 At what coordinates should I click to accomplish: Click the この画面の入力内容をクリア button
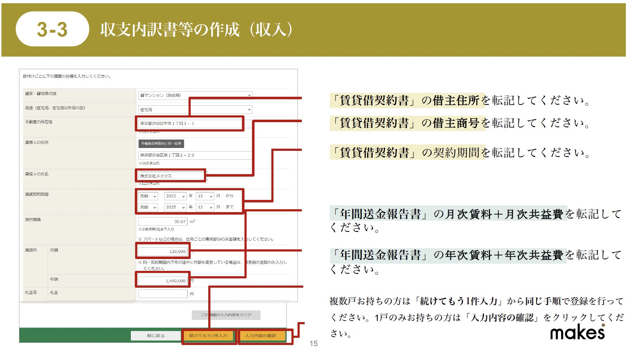point(226,315)
